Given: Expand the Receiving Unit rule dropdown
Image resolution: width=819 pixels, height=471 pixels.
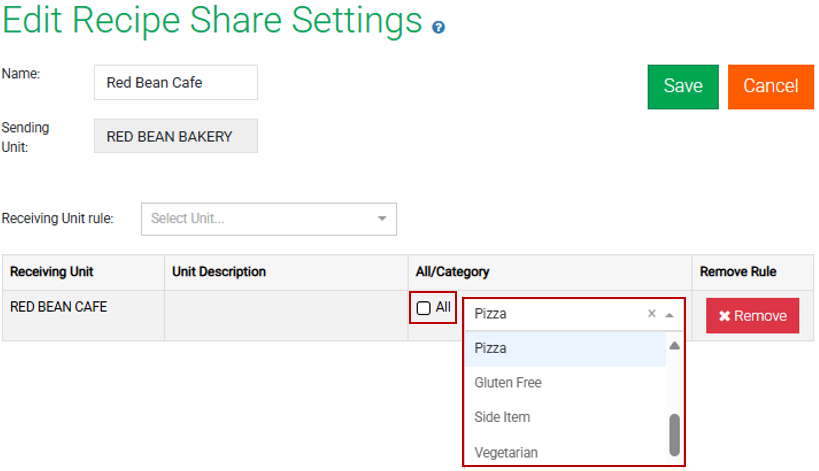Looking at the screenshot, I should pos(382,219).
